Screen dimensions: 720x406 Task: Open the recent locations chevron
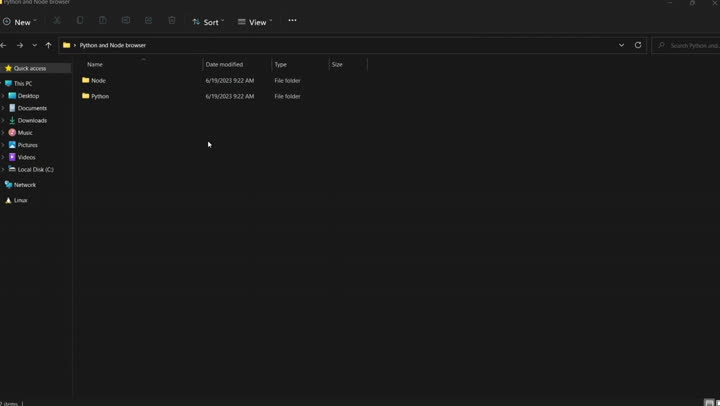pos(34,45)
